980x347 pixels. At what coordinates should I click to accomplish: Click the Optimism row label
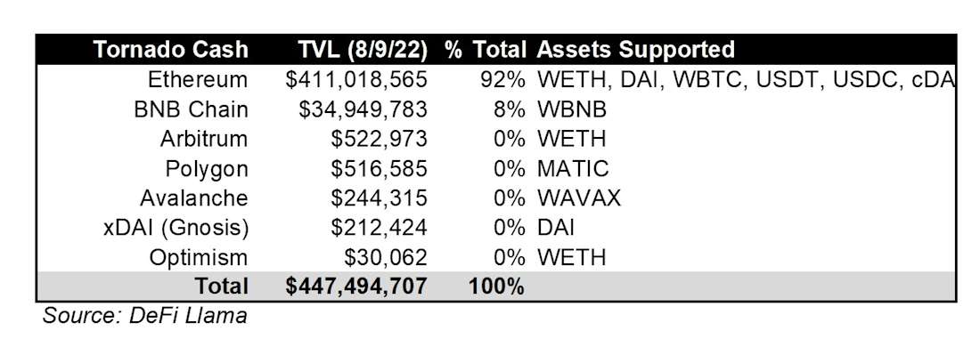199,257
